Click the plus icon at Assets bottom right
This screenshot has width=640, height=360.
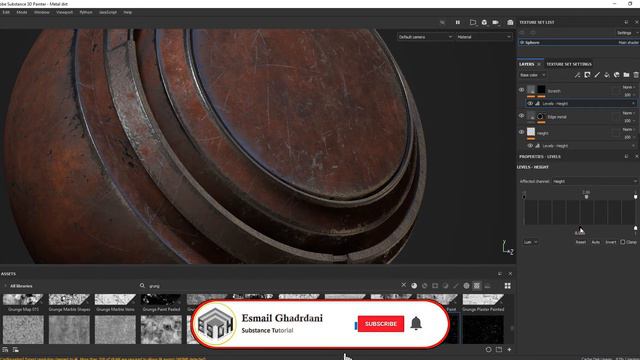pos(509,349)
